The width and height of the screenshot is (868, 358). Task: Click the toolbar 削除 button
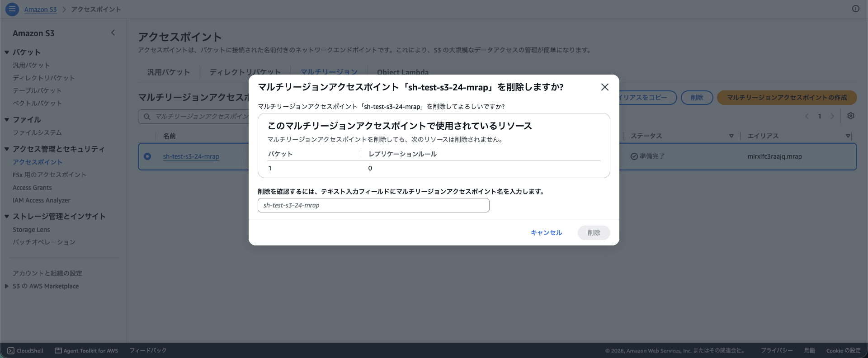coord(697,98)
